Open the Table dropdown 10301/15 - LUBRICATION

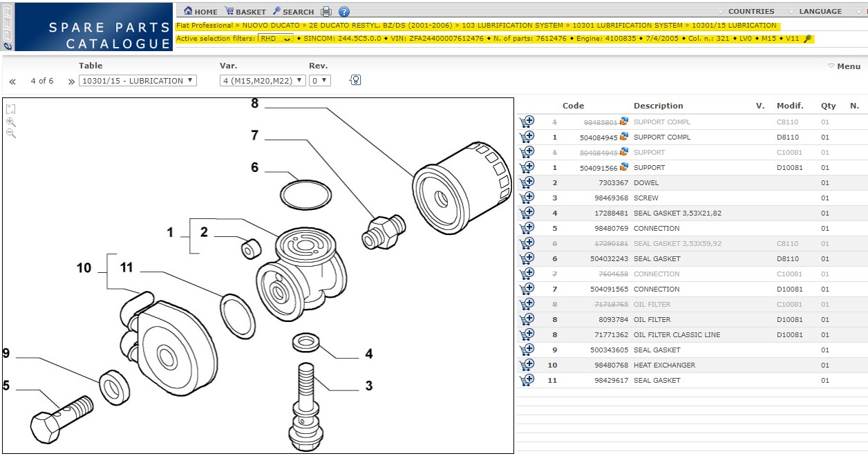pyautogui.click(x=138, y=81)
